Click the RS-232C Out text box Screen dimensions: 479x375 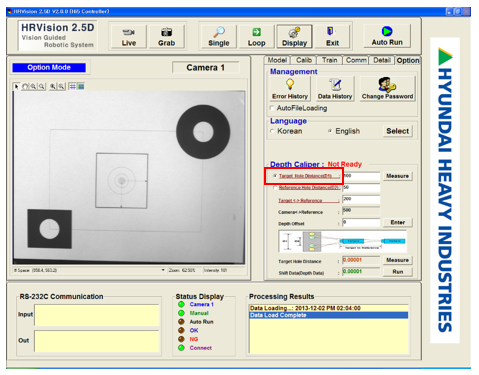(x=97, y=341)
